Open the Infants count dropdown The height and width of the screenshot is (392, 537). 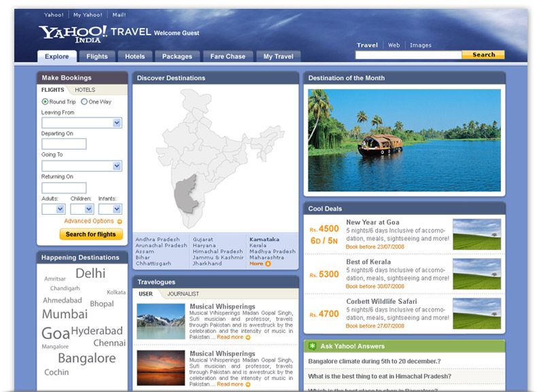click(110, 209)
